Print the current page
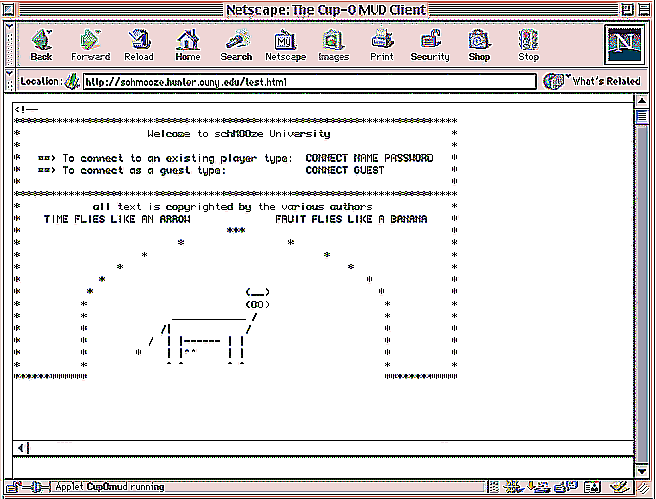Screen dimensions: 656x499 pos(382,45)
